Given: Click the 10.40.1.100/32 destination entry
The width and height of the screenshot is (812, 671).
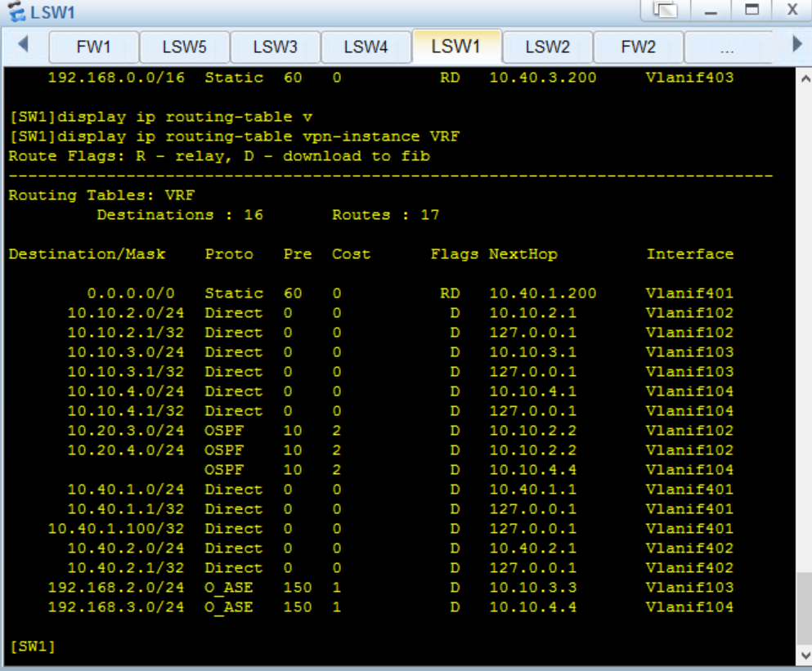Looking at the screenshot, I should point(116,529).
